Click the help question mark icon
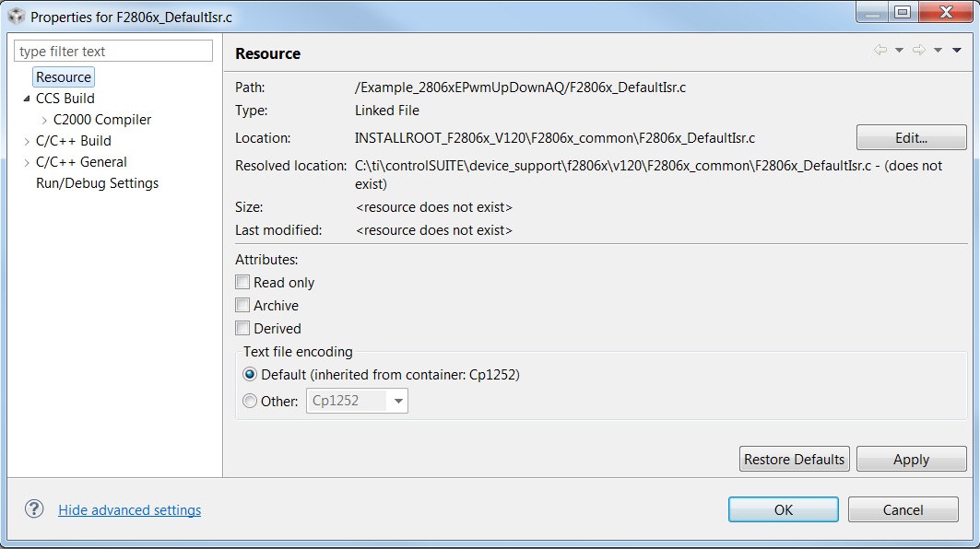 tap(34, 509)
